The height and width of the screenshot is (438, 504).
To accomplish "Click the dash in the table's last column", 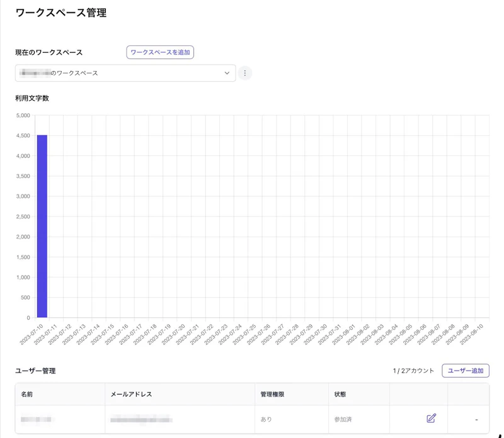I will pyautogui.click(x=476, y=418).
